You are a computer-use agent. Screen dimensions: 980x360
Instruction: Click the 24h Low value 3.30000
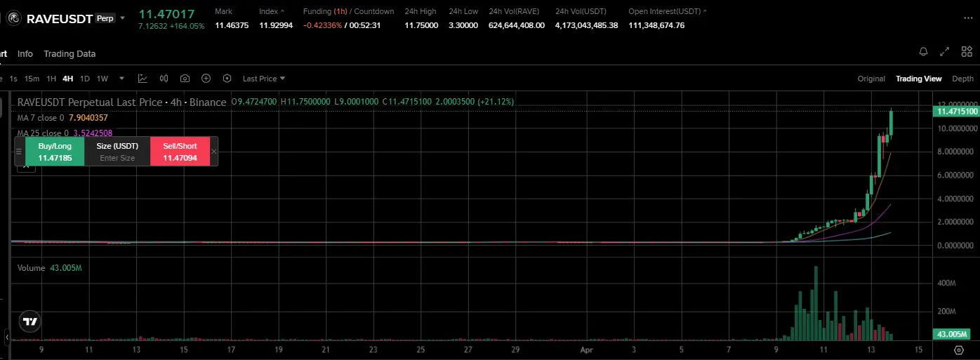coord(463,25)
